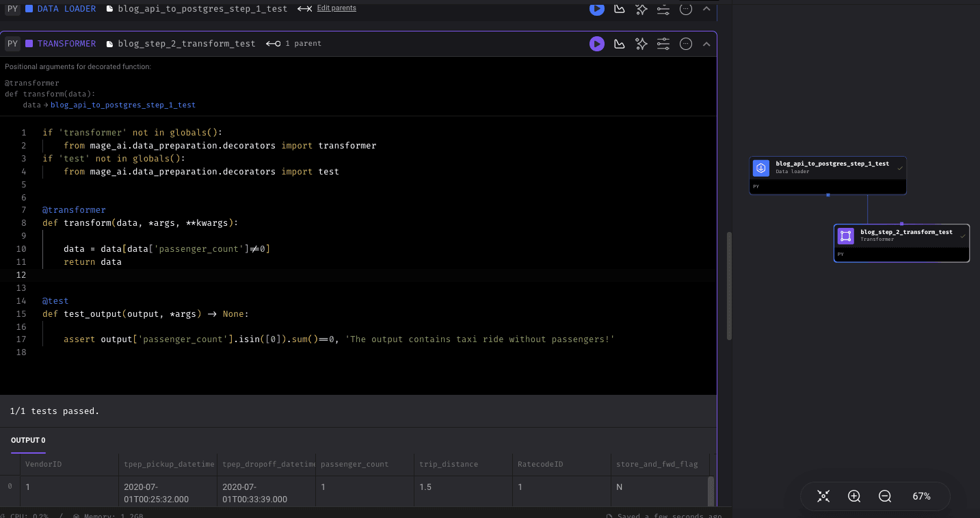
Task: Click the AI sparkle icon on the data loader block
Action: [x=641, y=8]
